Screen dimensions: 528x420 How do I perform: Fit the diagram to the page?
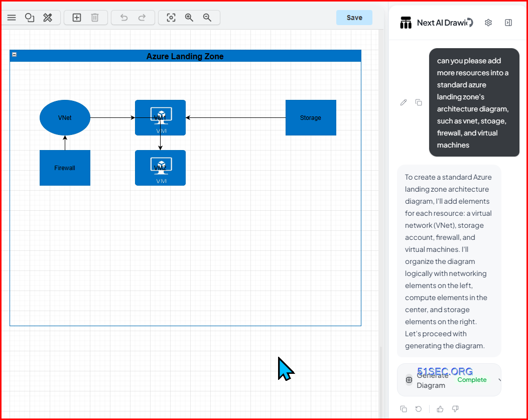pyautogui.click(x=171, y=18)
